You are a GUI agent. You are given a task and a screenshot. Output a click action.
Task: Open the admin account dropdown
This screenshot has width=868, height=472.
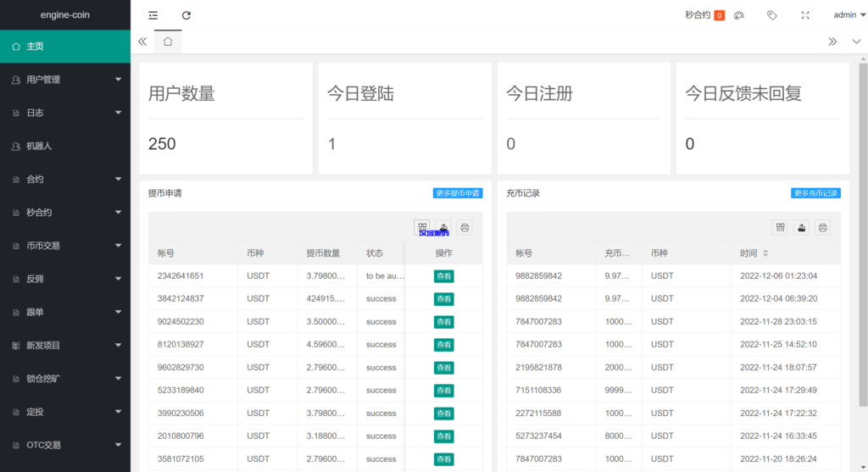tap(849, 15)
